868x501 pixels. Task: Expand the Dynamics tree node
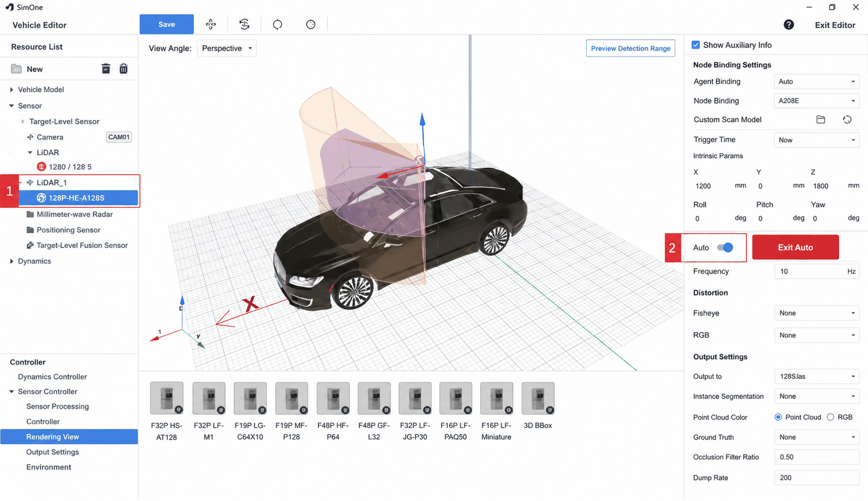tap(11, 261)
